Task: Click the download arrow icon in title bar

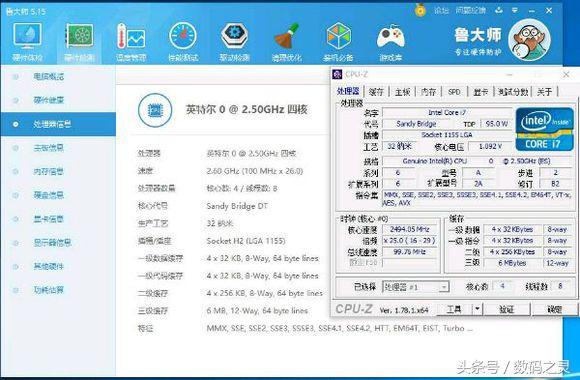Action: [499, 10]
